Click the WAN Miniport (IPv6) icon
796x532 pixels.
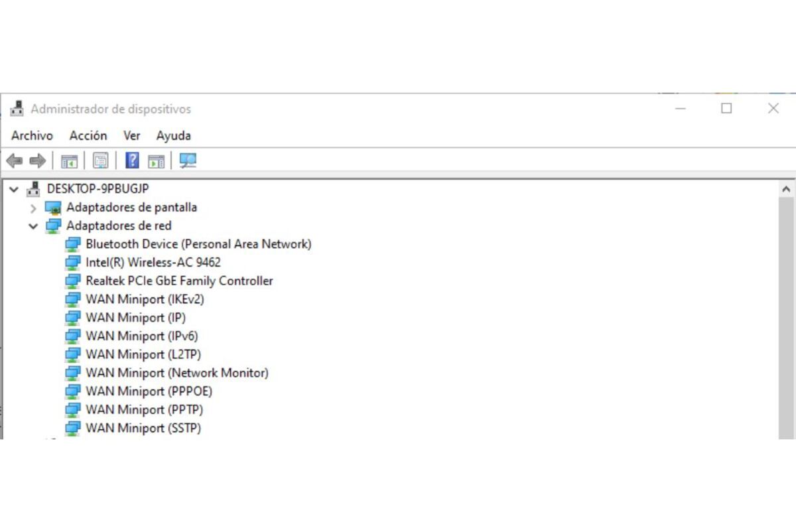click(x=73, y=336)
